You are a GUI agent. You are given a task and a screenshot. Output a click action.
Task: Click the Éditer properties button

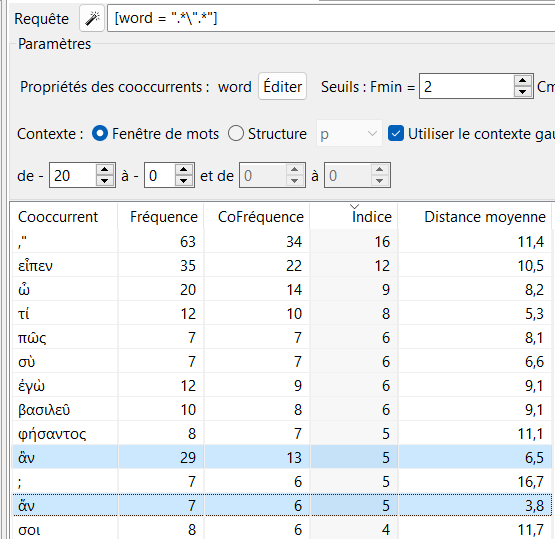[282, 86]
